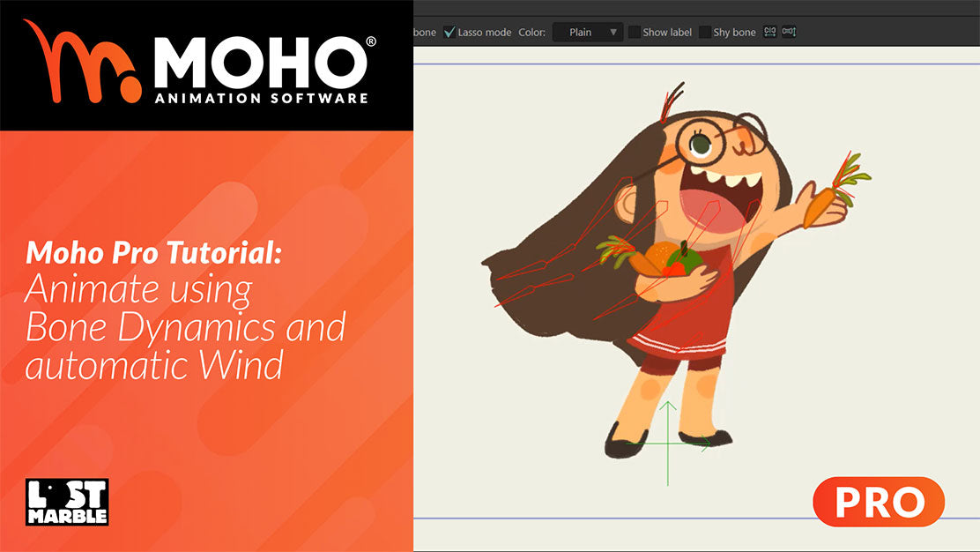
Task: Click the flip bone horizontally icon
Action: (x=770, y=32)
